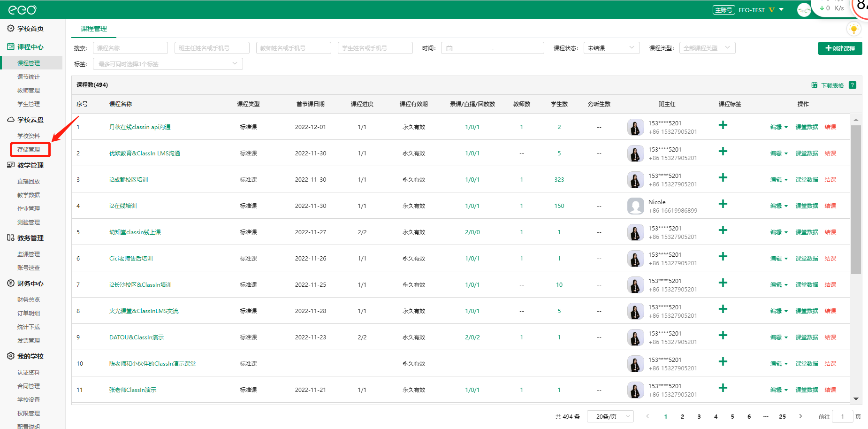The image size is (868, 429).
Task: Click the 创建课程 button
Action: [840, 48]
